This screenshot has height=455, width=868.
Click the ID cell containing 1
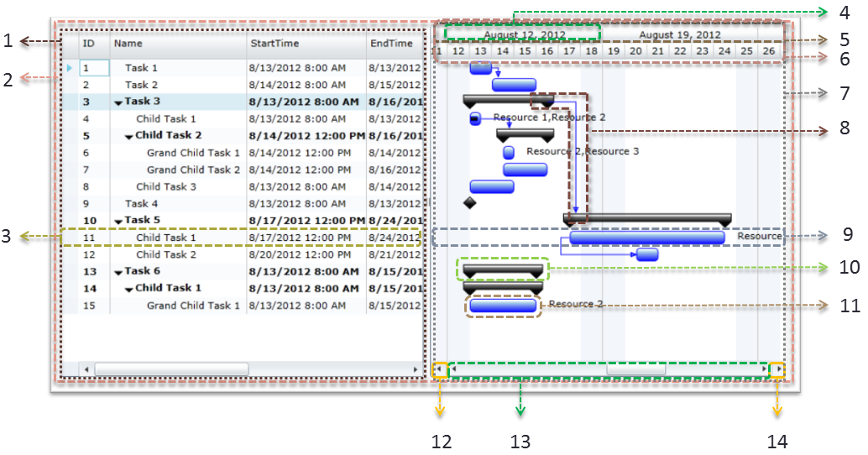(x=93, y=68)
